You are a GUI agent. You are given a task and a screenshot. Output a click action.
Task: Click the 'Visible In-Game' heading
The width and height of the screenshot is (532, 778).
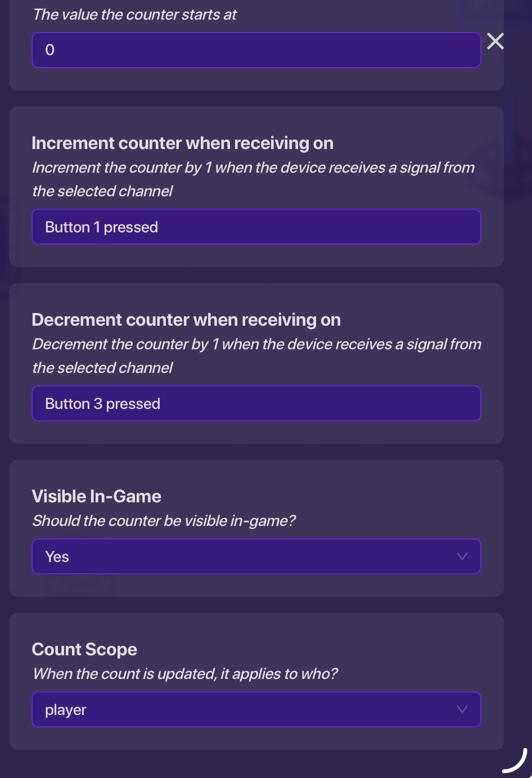[x=96, y=496]
